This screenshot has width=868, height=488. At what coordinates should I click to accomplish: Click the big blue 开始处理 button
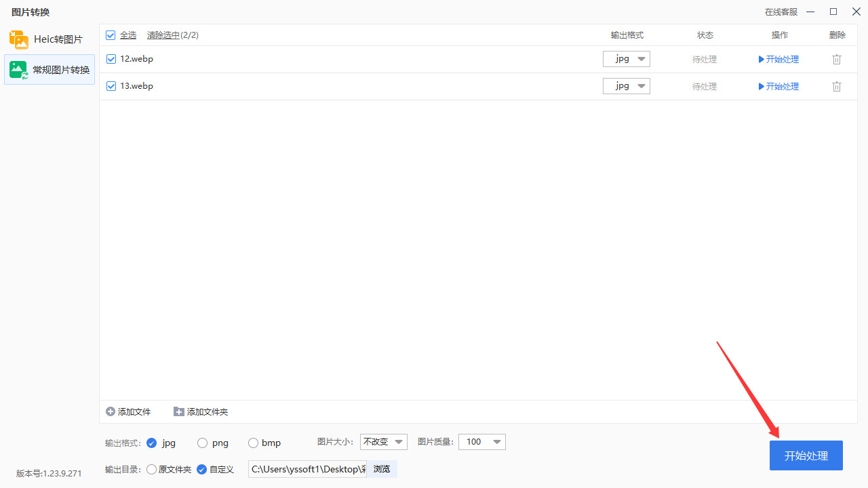click(806, 455)
